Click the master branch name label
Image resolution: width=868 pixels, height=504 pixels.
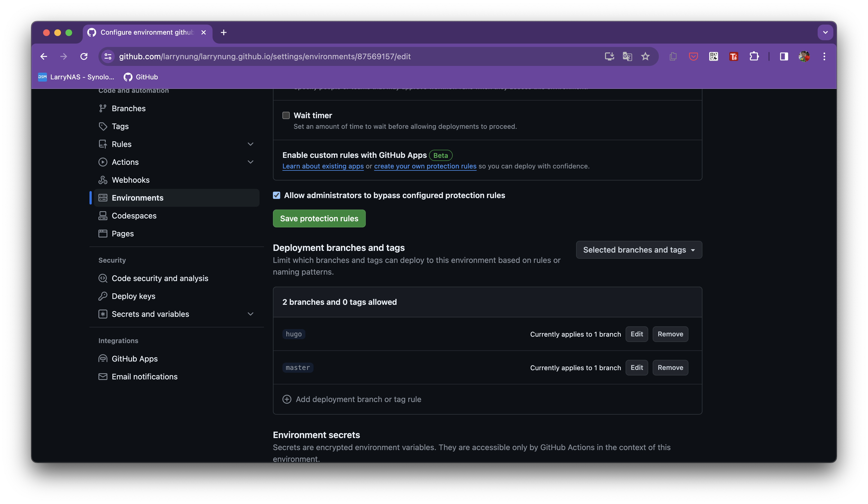[x=298, y=367]
